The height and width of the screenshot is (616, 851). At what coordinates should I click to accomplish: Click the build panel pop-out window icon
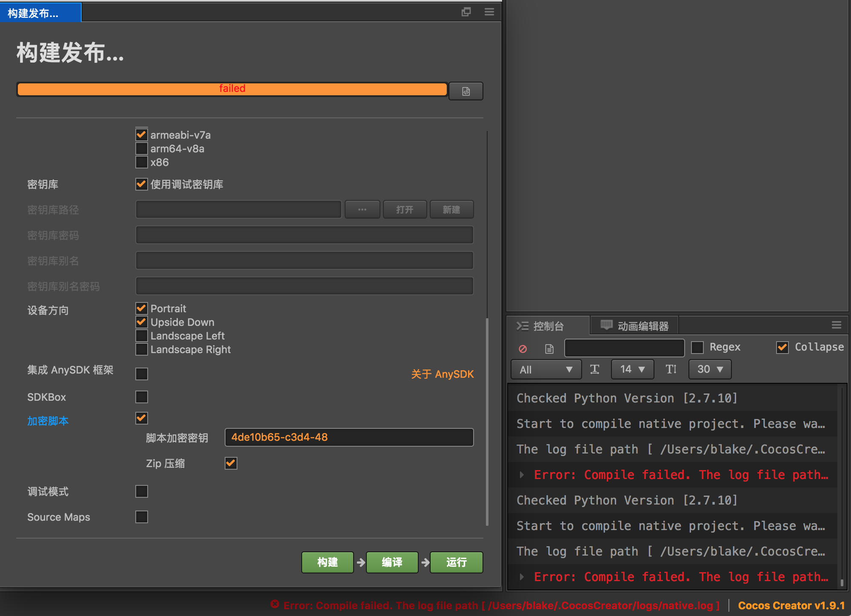(466, 12)
